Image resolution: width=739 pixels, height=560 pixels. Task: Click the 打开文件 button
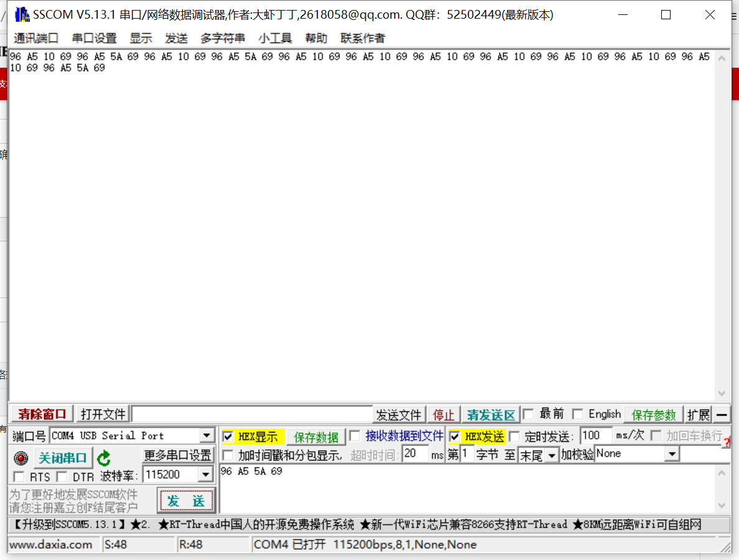pyautogui.click(x=103, y=414)
